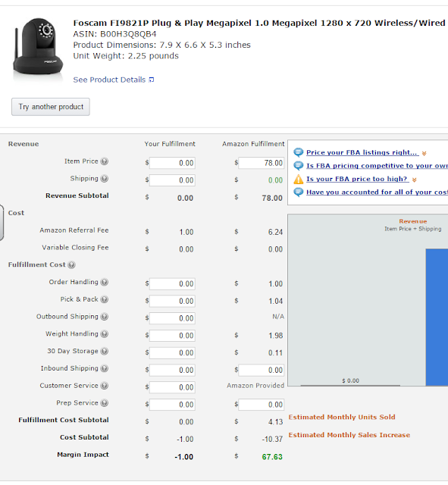Open help icon next to Pick & Pack

[105, 299]
